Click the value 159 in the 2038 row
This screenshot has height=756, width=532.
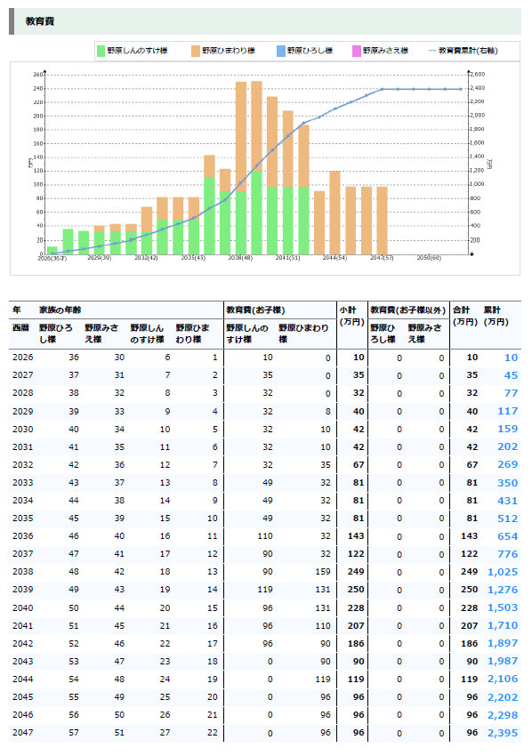[323, 572]
